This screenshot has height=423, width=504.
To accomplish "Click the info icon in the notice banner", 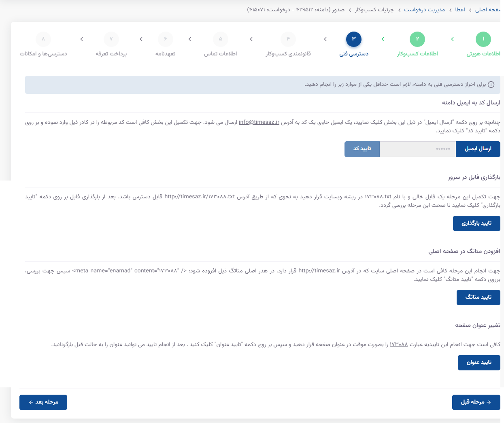I will coord(491,85).
